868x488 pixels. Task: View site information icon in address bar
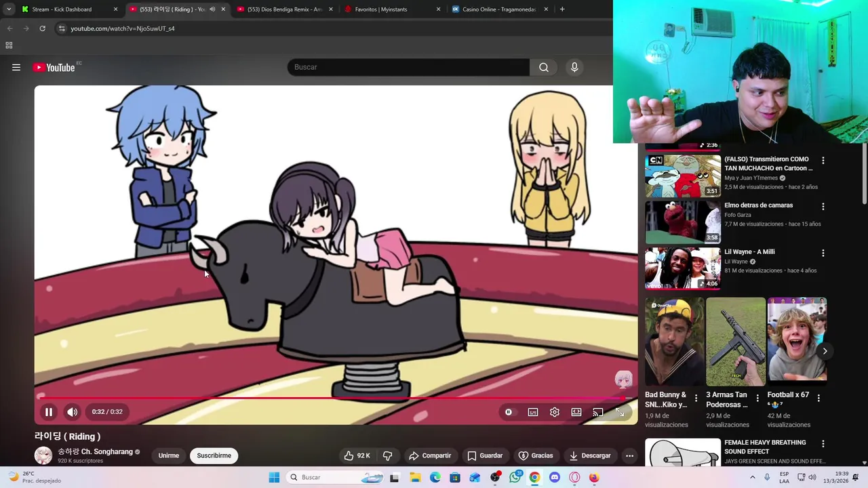coord(62,28)
